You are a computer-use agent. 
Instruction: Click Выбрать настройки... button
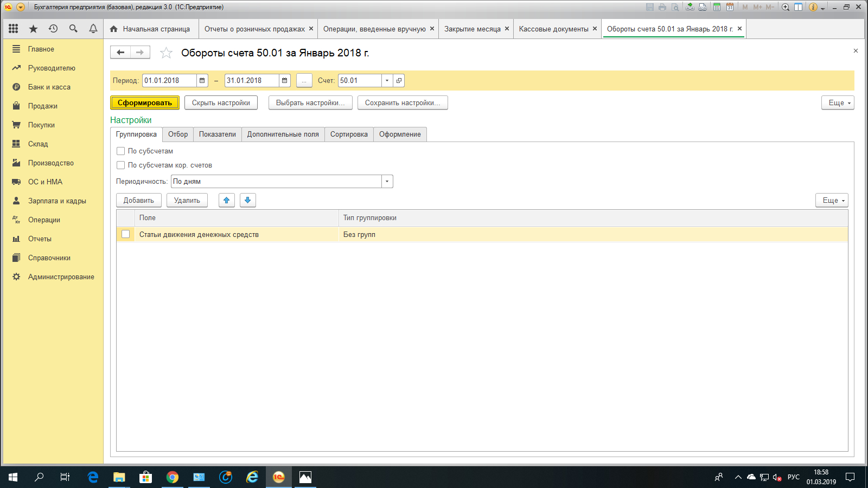coord(310,103)
